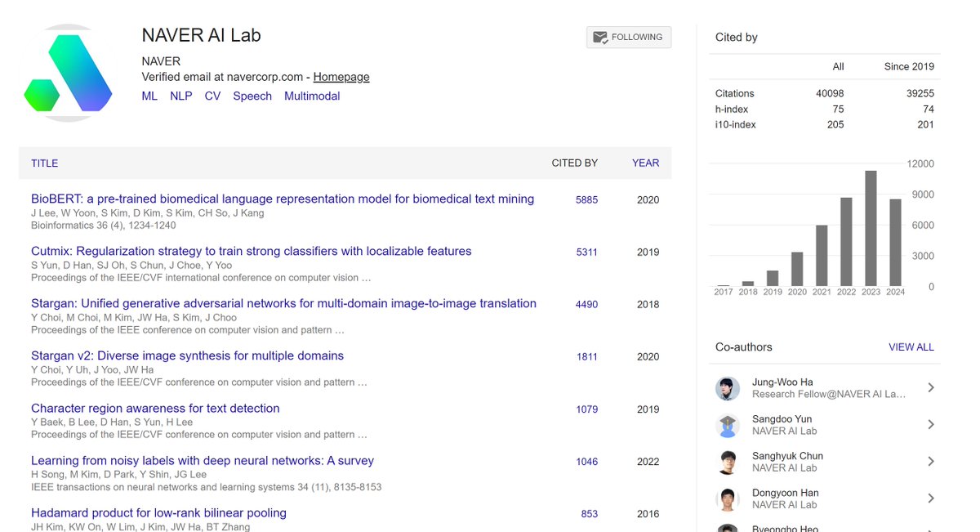The width and height of the screenshot is (980, 532).
Task: Expand chevron beside Sanghyuk Chun
Action: point(931,462)
